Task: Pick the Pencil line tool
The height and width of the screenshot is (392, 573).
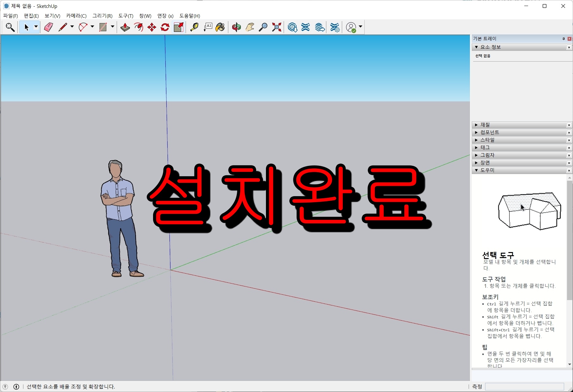Action: click(x=62, y=27)
